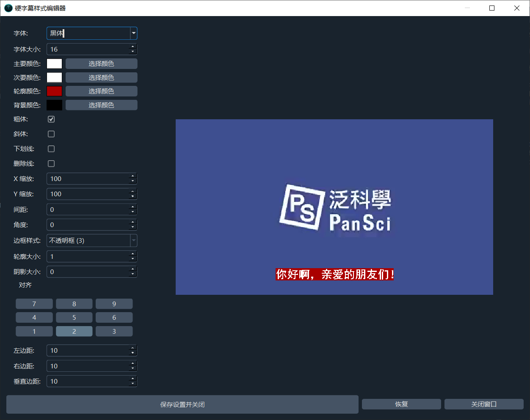Enable the 斜体 italic checkbox
This screenshot has width=530, height=420.
pyautogui.click(x=51, y=134)
